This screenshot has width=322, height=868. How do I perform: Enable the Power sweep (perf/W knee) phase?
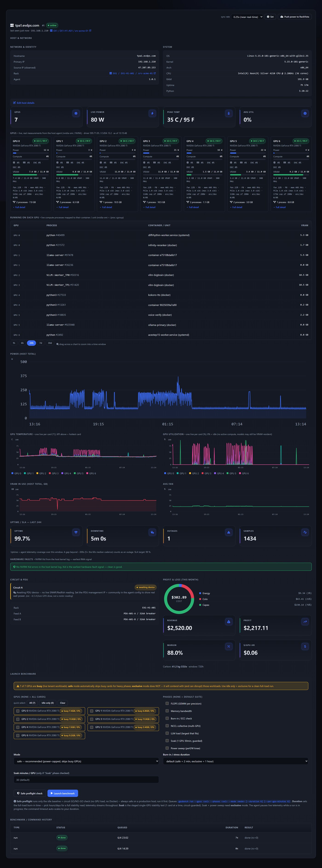(x=167, y=748)
